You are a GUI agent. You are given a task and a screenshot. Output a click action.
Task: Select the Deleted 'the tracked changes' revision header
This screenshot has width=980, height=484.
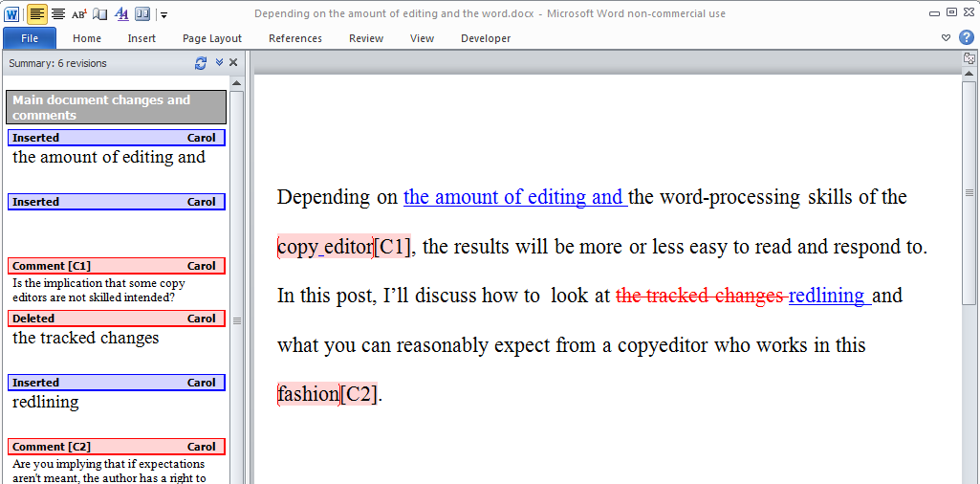pyautogui.click(x=117, y=319)
